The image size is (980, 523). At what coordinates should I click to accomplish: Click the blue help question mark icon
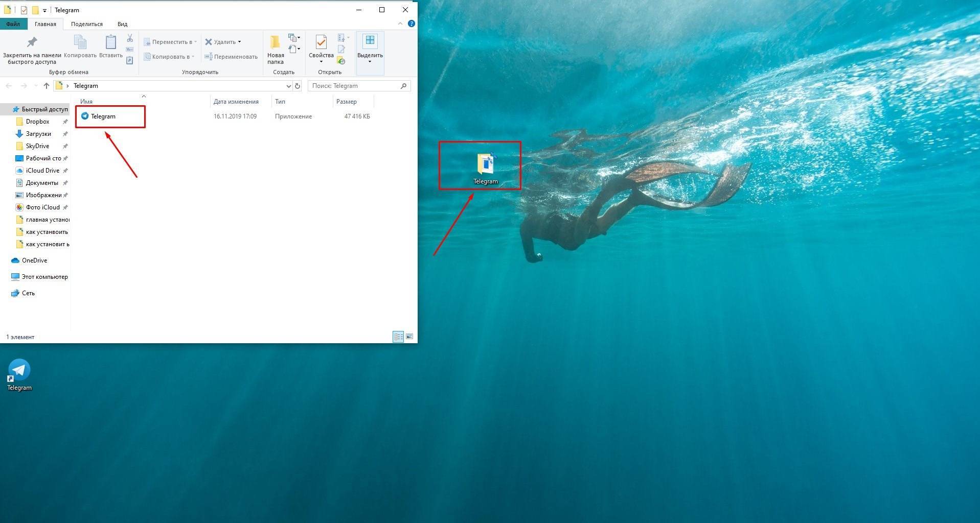tap(411, 23)
